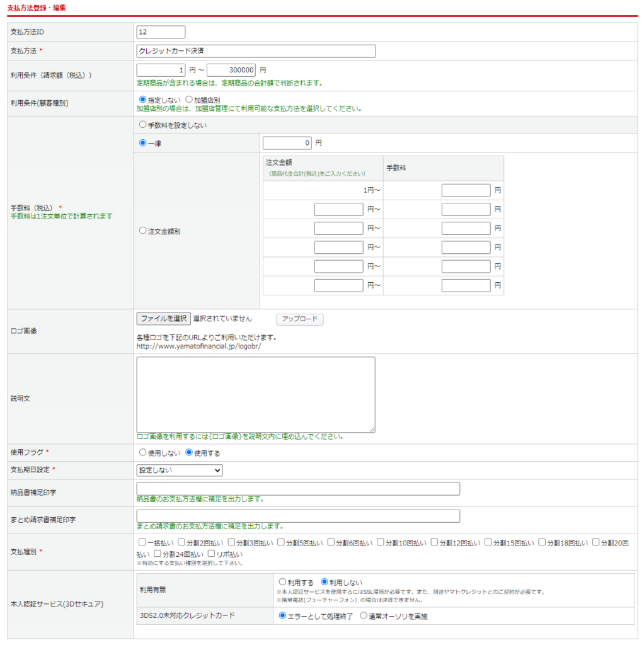Enable the 分割3回払い checkbox
Screen dimensions: 644x645
[x=231, y=542]
